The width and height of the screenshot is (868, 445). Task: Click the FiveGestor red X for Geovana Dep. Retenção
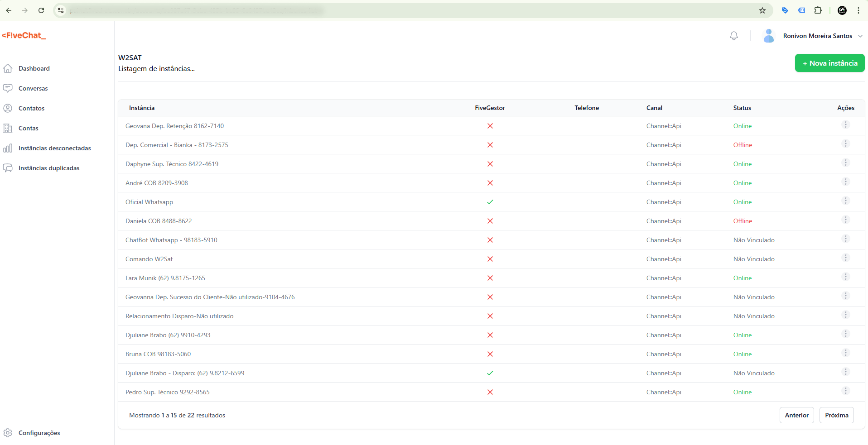coord(490,126)
